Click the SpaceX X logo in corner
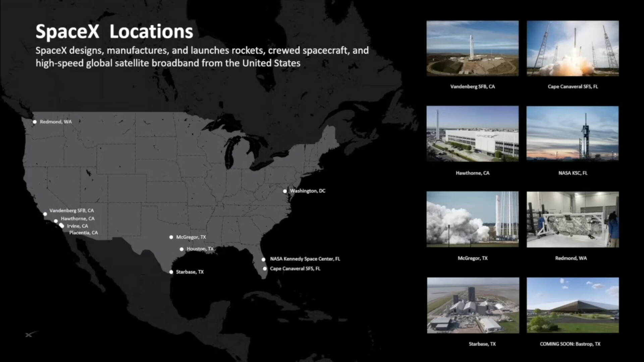Viewport: 644px width, 362px height. point(31,334)
